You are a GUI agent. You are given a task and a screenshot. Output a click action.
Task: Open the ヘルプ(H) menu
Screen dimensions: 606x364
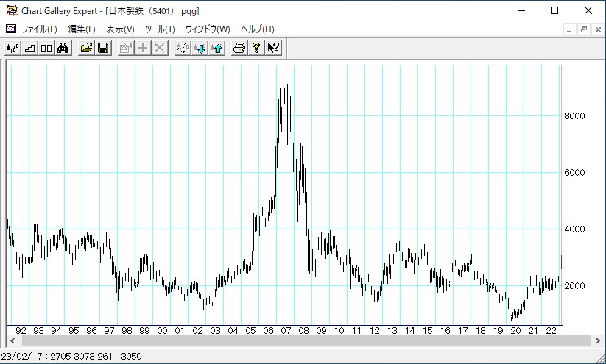pos(258,29)
